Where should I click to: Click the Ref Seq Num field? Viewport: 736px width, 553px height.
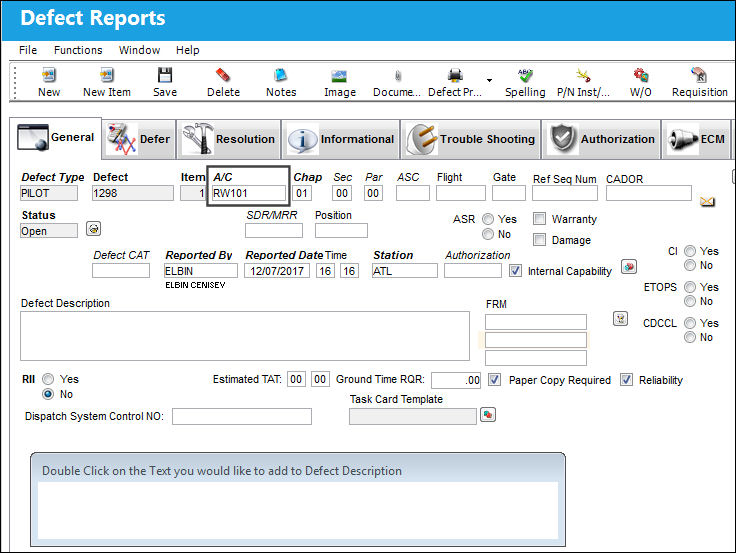[x=565, y=193]
